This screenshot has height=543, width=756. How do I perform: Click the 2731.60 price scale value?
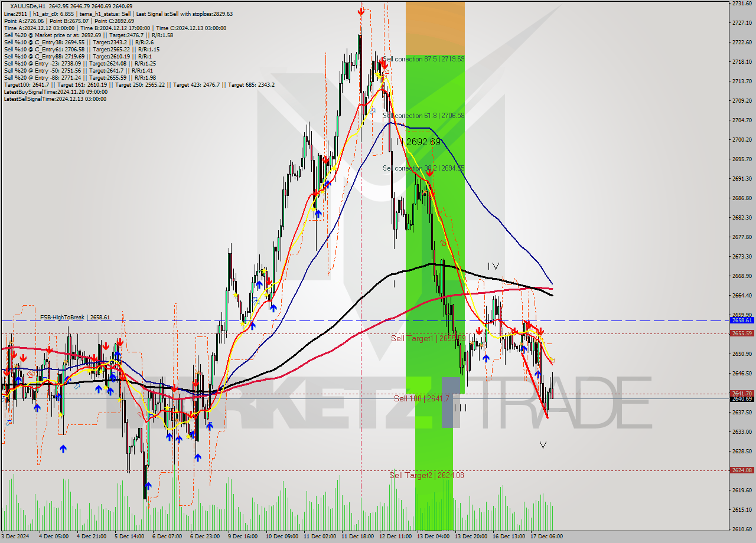(x=742, y=4)
